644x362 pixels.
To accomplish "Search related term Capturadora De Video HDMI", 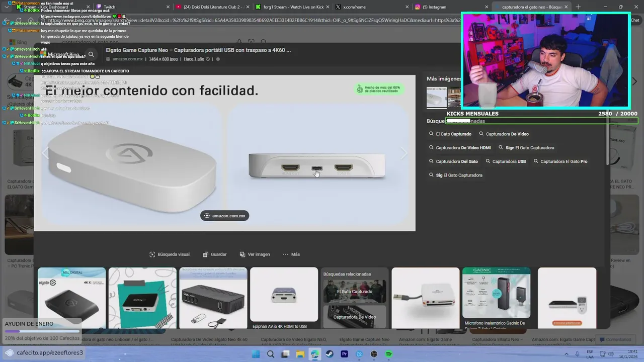I will (x=459, y=148).
